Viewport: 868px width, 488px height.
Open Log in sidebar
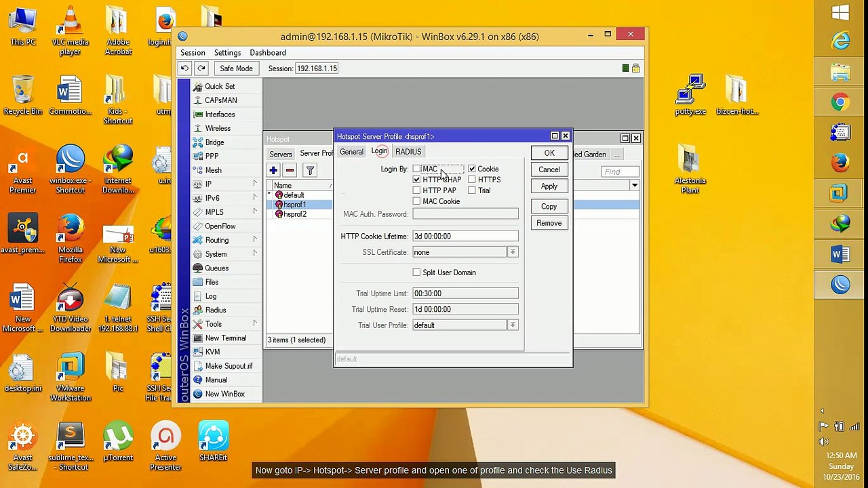[211, 296]
